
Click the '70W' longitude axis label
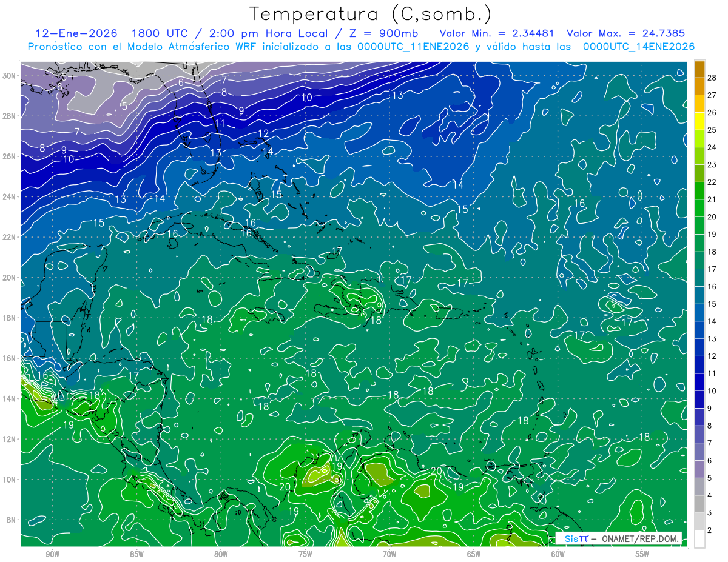point(389,554)
